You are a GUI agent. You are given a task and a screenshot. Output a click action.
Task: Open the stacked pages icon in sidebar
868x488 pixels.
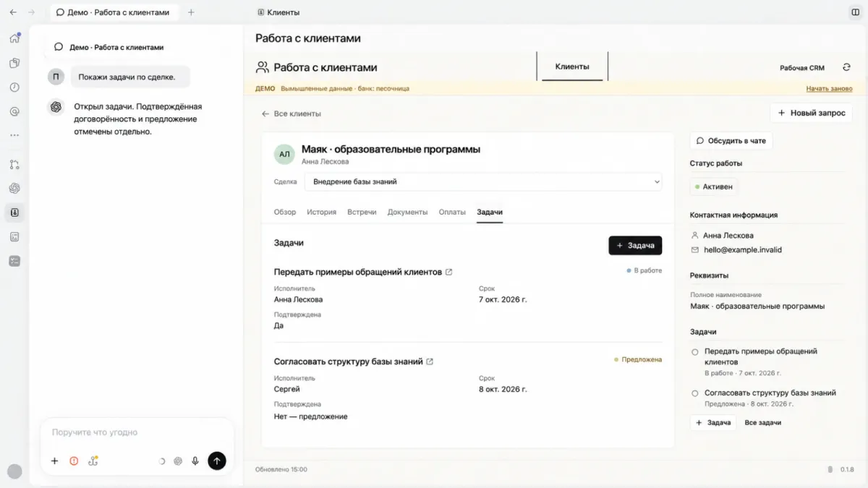coord(14,63)
